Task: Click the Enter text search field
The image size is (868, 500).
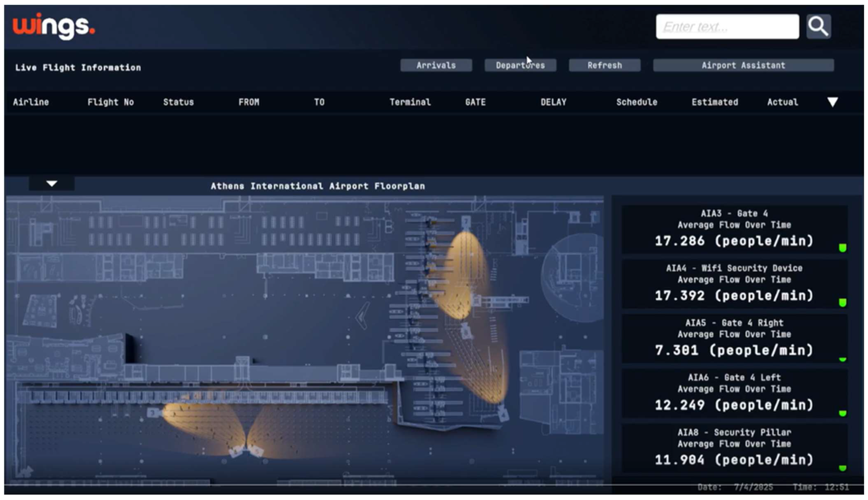Action: coord(727,26)
